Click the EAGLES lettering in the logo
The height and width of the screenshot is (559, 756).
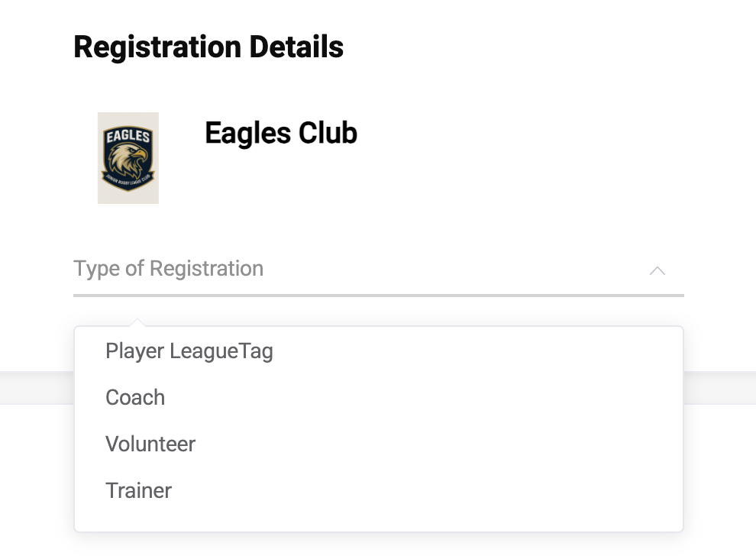tap(128, 135)
